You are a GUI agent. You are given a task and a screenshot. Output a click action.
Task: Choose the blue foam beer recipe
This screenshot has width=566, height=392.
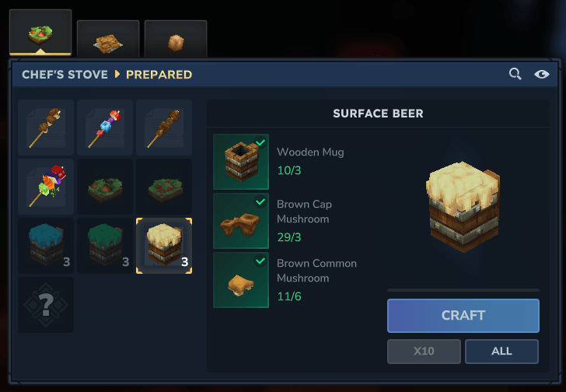[46, 246]
